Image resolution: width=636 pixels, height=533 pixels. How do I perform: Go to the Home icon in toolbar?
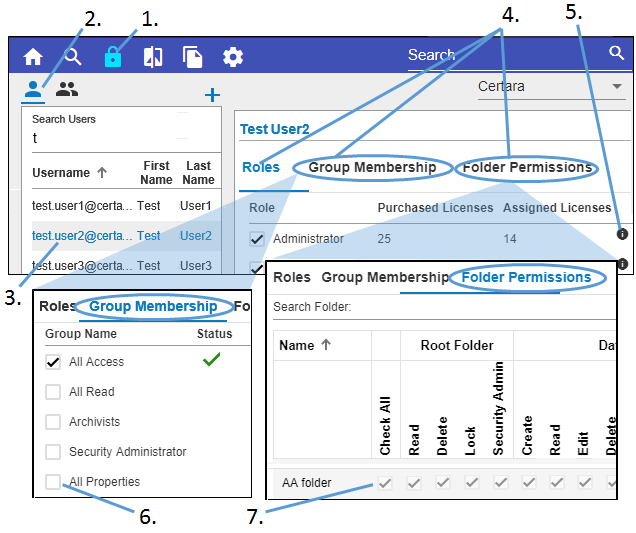[x=33, y=57]
